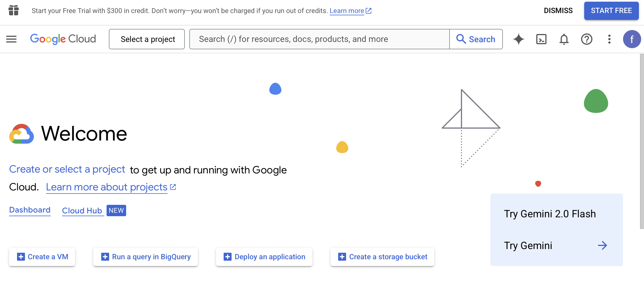Open the Cloud Hub link
This screenshot has height=289, width=644.
pos(82,211)
